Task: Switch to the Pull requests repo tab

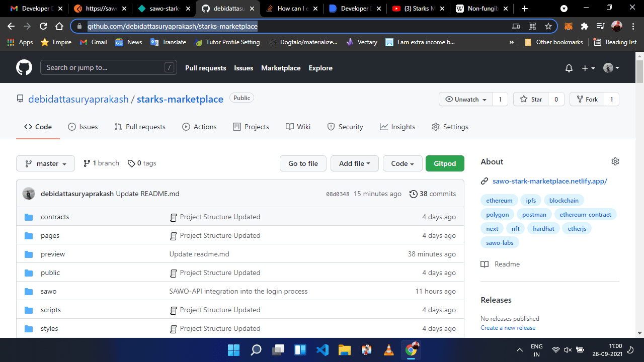Action: [x=140, y=127]
